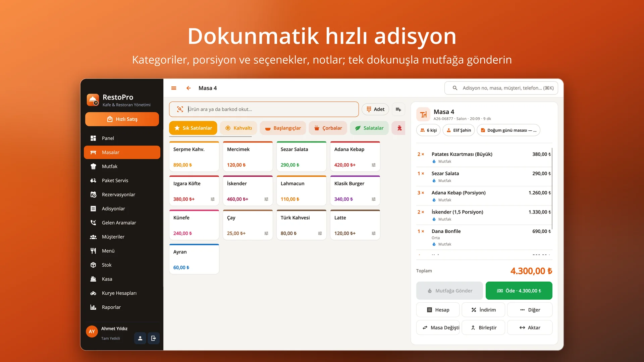Change guest count via 6 kişi chip
Screen dimensions: 644x362
(429, 130)
